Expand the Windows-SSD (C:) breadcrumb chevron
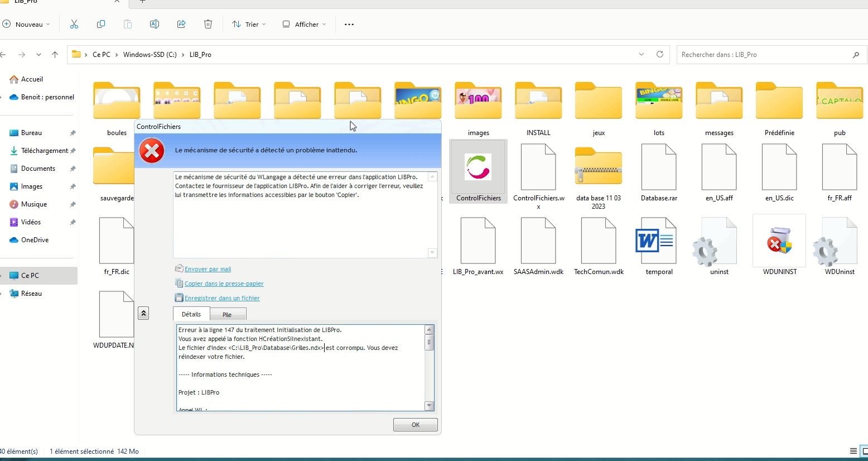The image size is (868, 461). [x=183, y=55]
